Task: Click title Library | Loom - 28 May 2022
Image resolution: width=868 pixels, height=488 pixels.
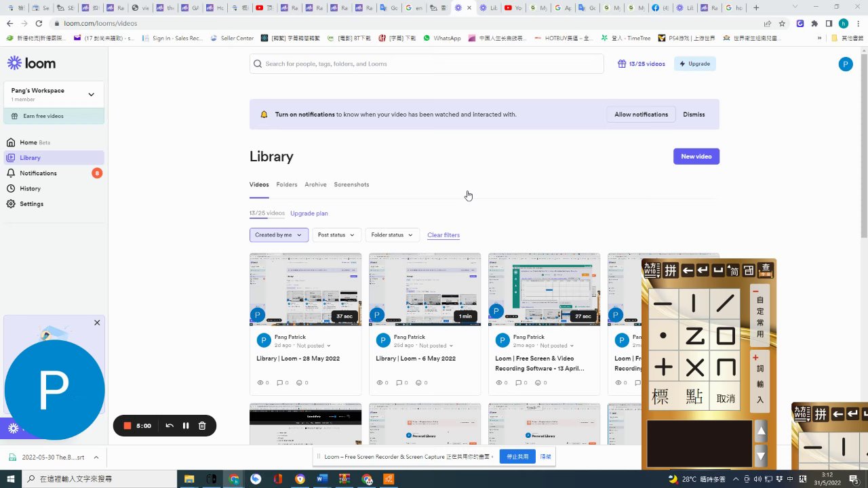Action: [x=298, y=359]
